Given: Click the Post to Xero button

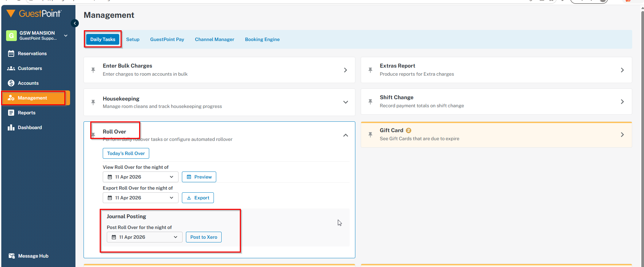Looking at the screenshot, I should tap(203, 237).
